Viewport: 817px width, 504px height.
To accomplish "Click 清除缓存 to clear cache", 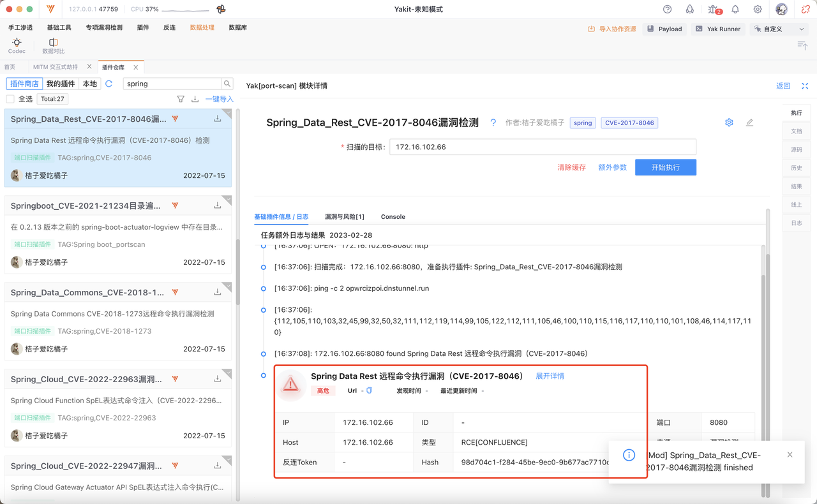I will (571, 167).
